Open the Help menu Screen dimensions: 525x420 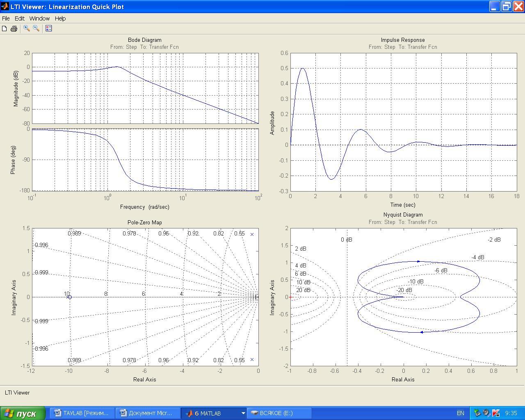pos(60,18)
